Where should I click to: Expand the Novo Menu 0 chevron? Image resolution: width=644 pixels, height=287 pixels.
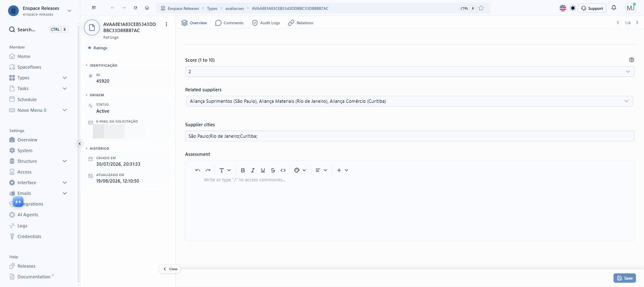64,110
